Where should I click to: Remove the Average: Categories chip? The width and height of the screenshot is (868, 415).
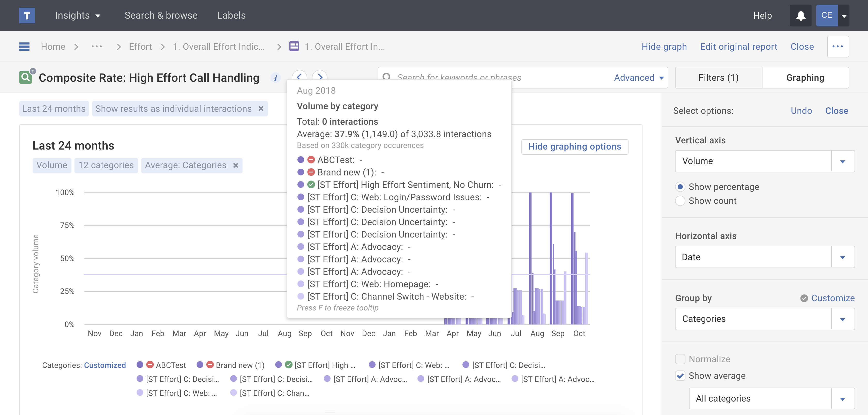click(236, 166)
